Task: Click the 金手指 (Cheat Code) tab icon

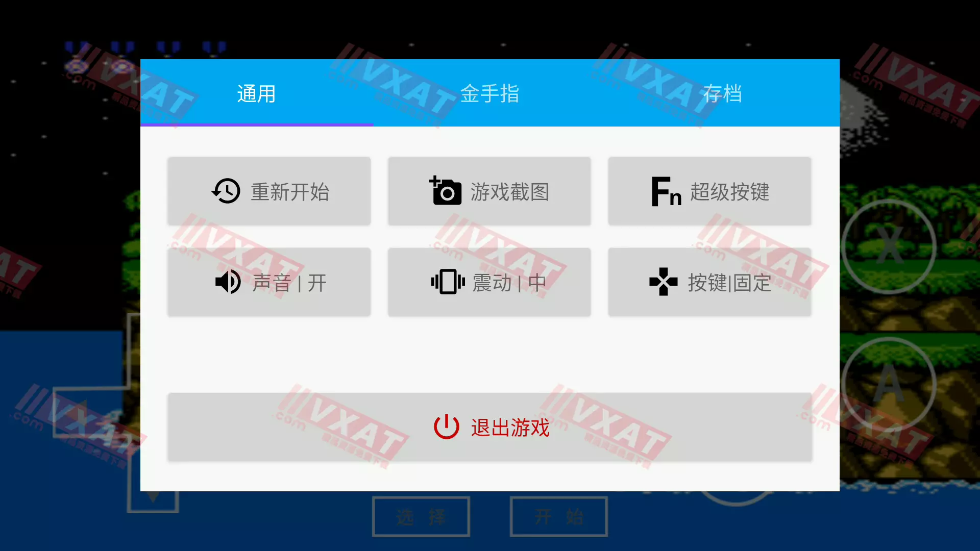Action: click(x=490, y=93)
